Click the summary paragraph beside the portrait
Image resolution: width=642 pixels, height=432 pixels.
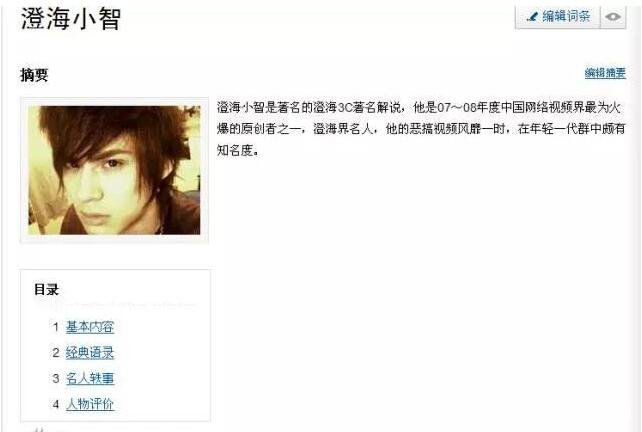tap(421, 129)
